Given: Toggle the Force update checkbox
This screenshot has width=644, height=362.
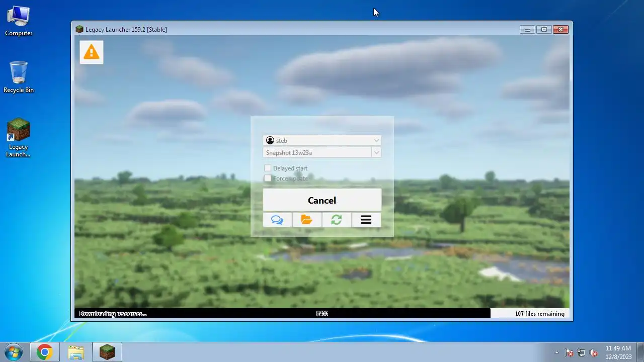Looking at the screenshot, I should (x=268, y=178).
